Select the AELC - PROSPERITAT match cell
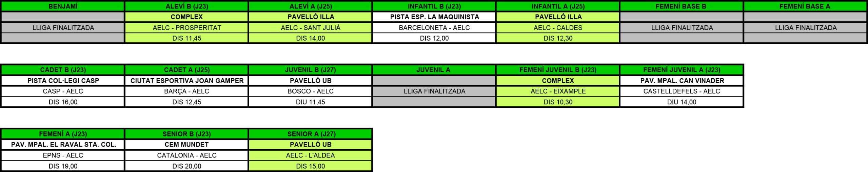The width and height of the screenshot is (868, 172). point(186,28)
